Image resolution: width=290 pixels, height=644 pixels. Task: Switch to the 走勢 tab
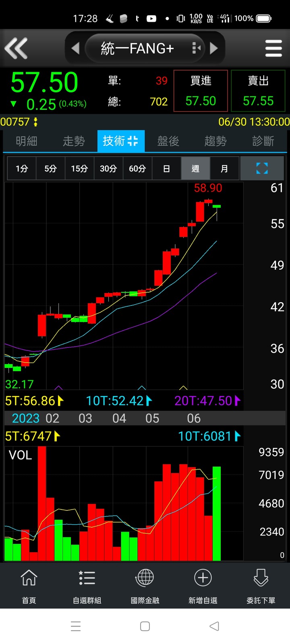(74, 141)
